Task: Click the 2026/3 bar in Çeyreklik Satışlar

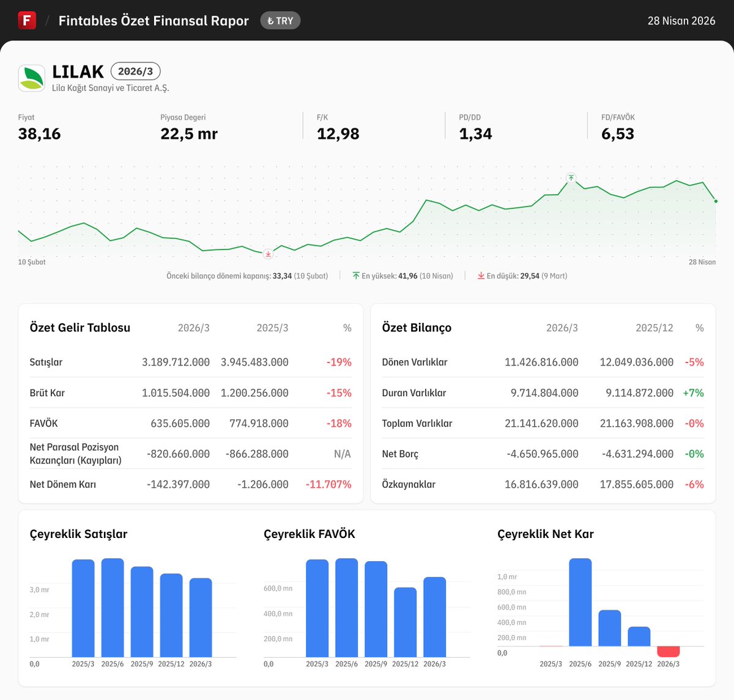Action: click(201, 617)
